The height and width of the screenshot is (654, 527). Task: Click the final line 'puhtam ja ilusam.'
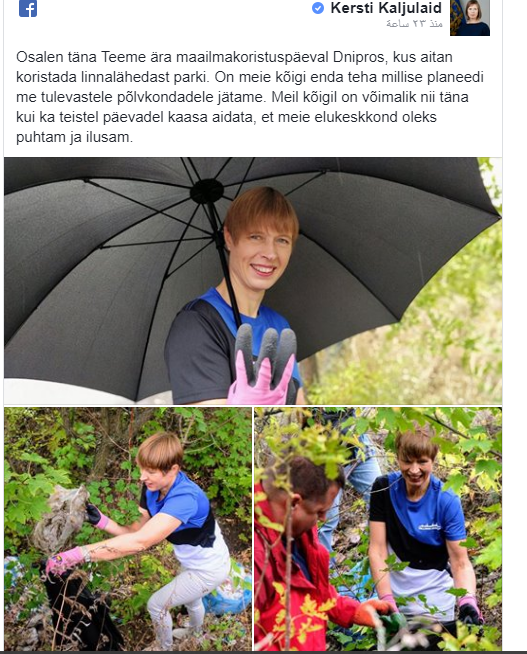(75, 137)
